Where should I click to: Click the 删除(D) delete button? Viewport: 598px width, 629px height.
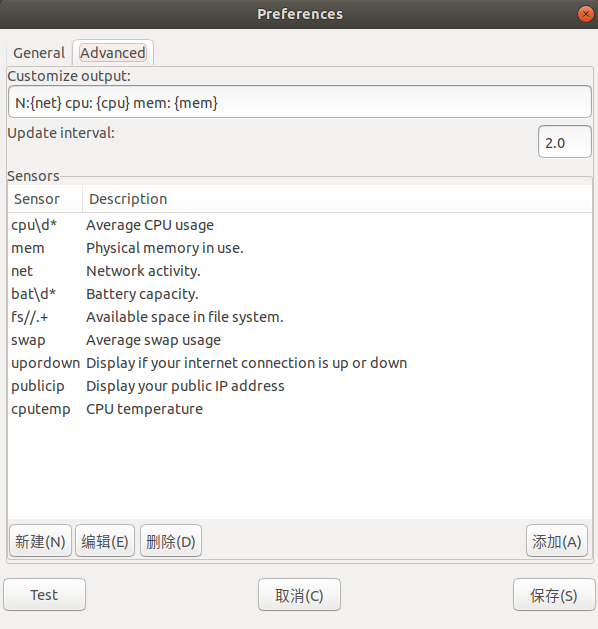(170, 541)
